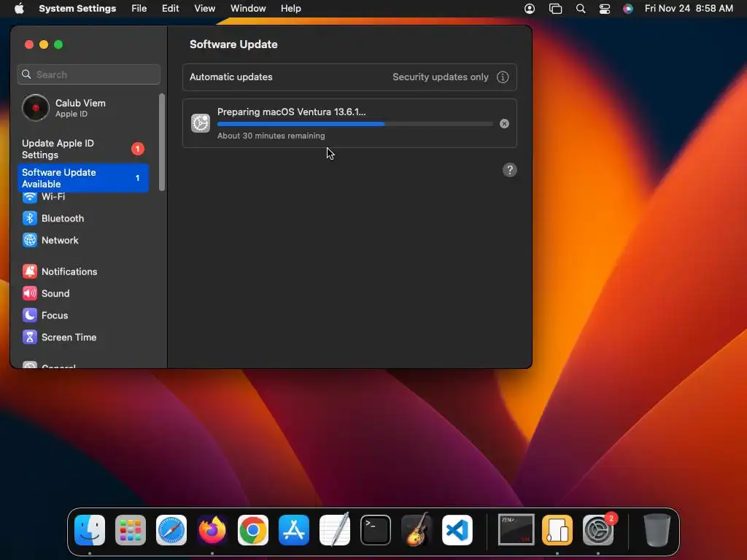
Task: Click the sidebar vertical scrollbar
Action: (162, 142)
